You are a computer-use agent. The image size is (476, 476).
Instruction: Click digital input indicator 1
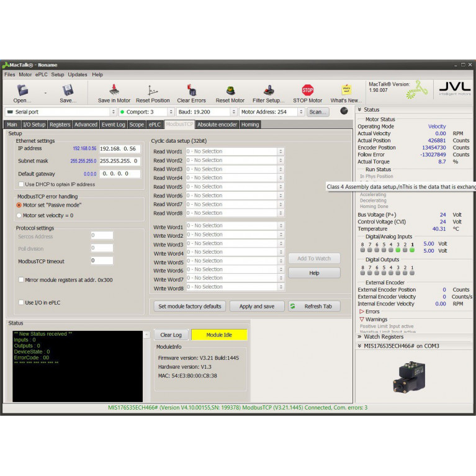412,250
